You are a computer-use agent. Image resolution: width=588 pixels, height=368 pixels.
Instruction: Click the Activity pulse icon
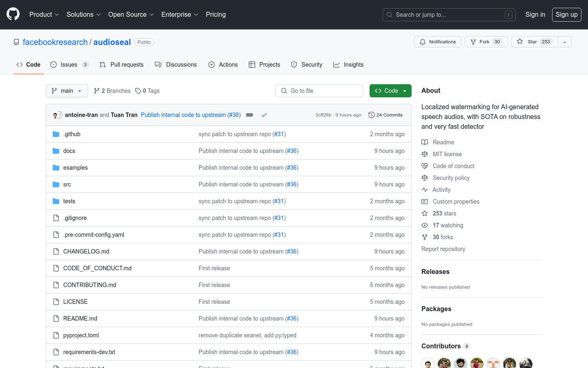(425, 190)
